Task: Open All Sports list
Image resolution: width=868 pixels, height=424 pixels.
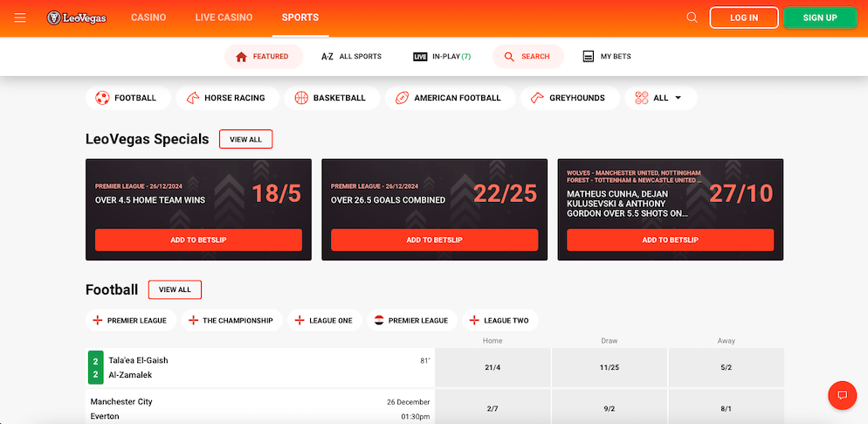Action: pos(352,57)
